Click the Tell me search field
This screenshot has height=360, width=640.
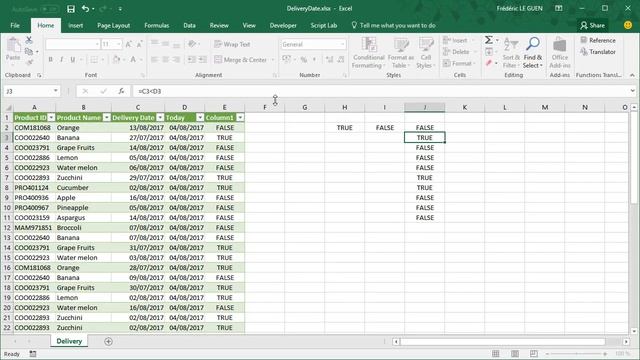tap(393, 25)
